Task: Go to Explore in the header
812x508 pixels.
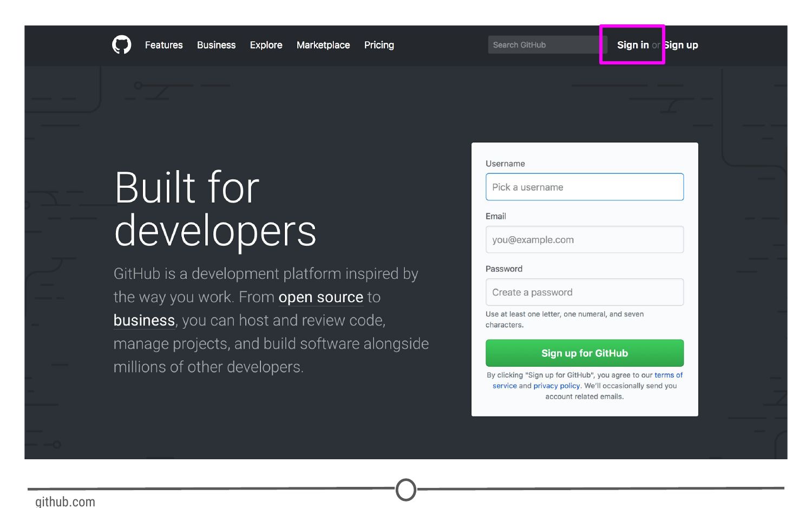Action: tap(266, 45)
